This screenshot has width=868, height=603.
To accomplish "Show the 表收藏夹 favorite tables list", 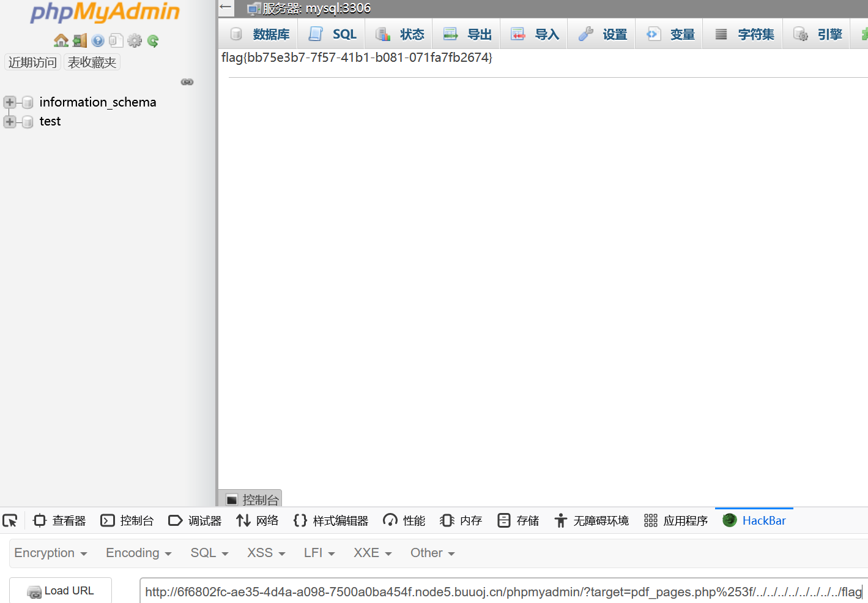I will (92, 62).
